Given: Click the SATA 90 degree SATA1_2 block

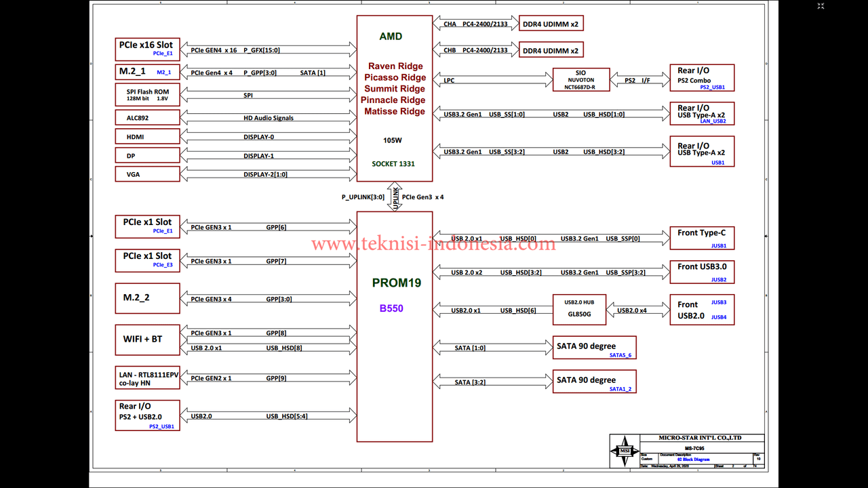Looking at the screenshot, I should 594,381.
